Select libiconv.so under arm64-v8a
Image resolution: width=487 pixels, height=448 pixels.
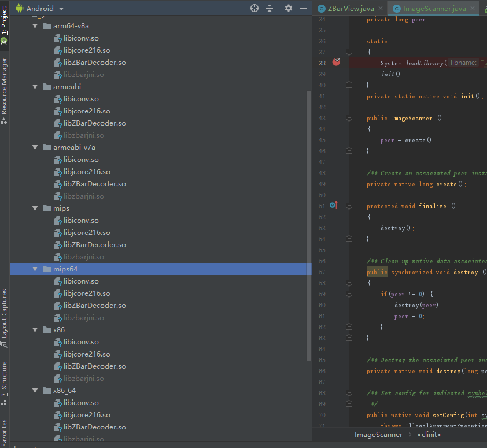82,38
